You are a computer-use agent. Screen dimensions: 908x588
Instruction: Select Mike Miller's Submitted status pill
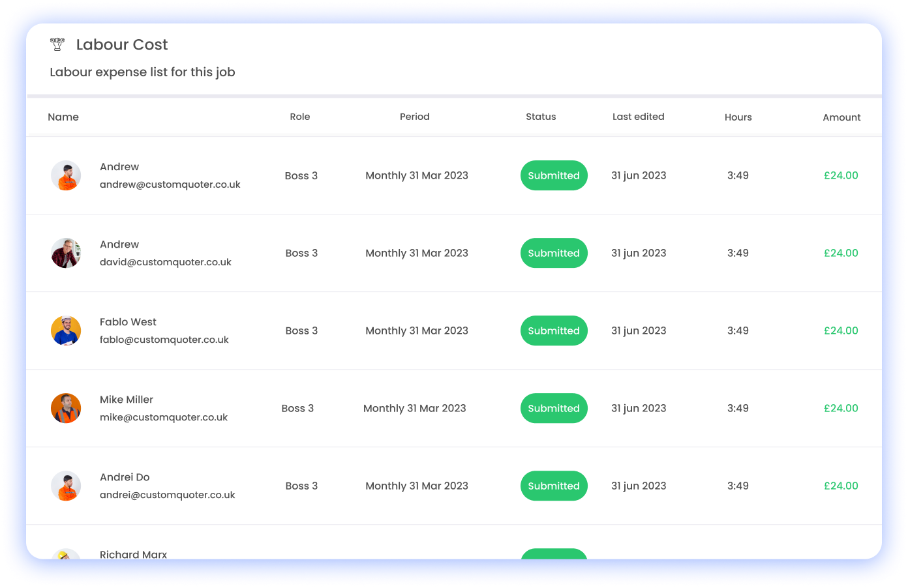pos(554,408)
